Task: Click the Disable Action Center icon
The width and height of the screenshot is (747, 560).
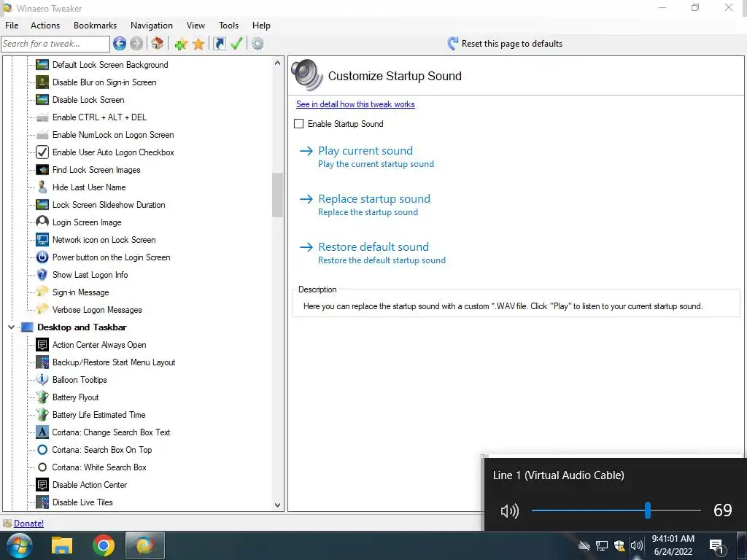Action: 42,485
